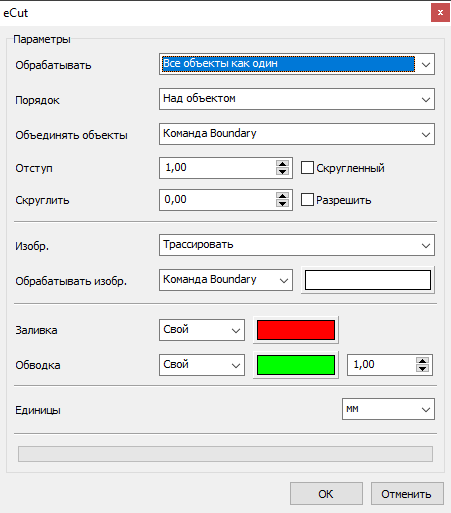Increase the Обводка width with up arrow
The height and width of the screenshot is (513, 451).
[x=422, y=361]
